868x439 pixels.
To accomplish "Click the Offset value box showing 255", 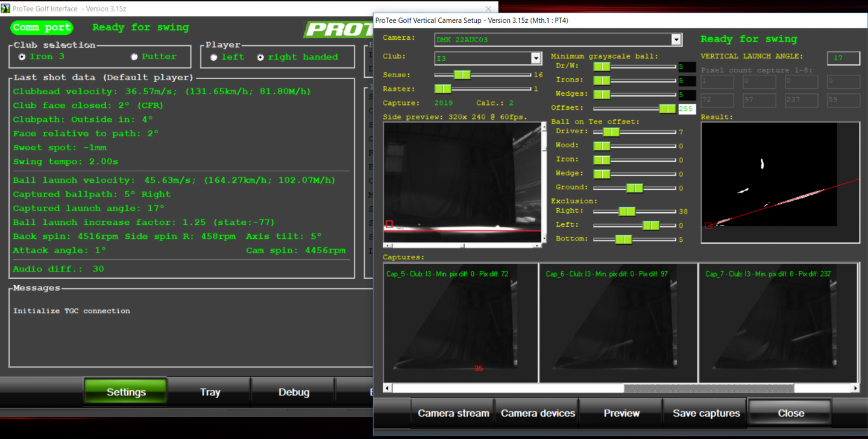I will pos(687,109).
